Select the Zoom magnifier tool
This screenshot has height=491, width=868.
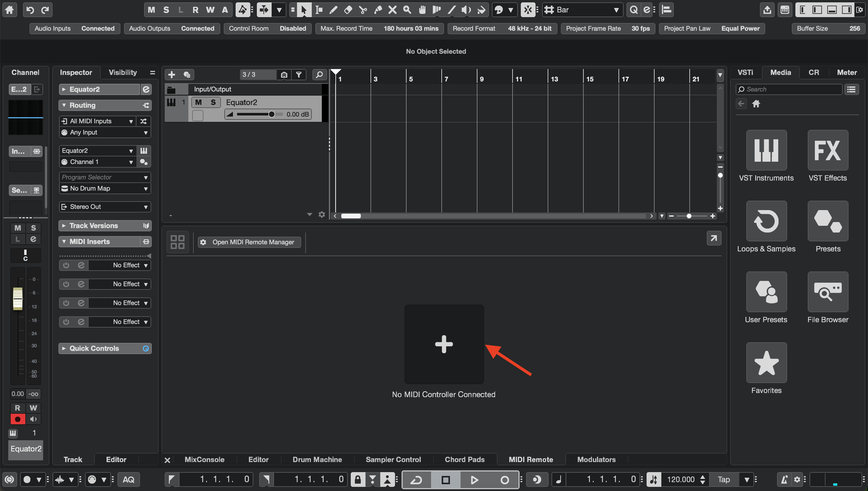407,10
